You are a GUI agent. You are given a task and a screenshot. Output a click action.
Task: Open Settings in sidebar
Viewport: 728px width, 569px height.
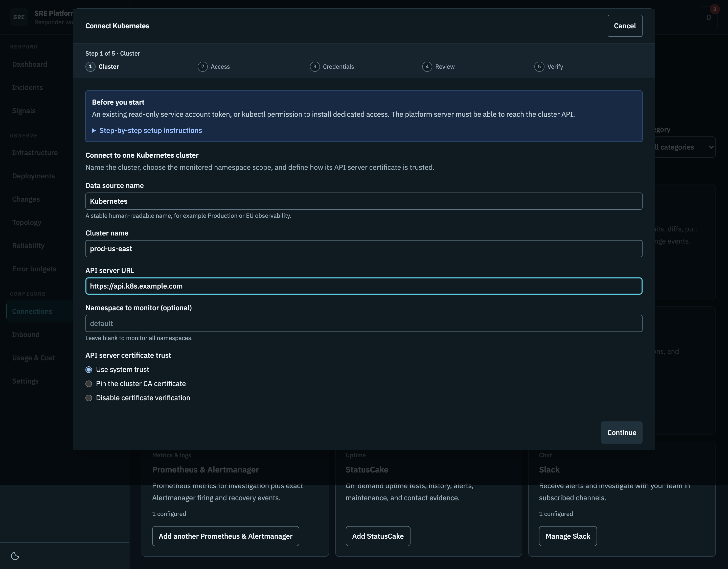tap(25, 381)
